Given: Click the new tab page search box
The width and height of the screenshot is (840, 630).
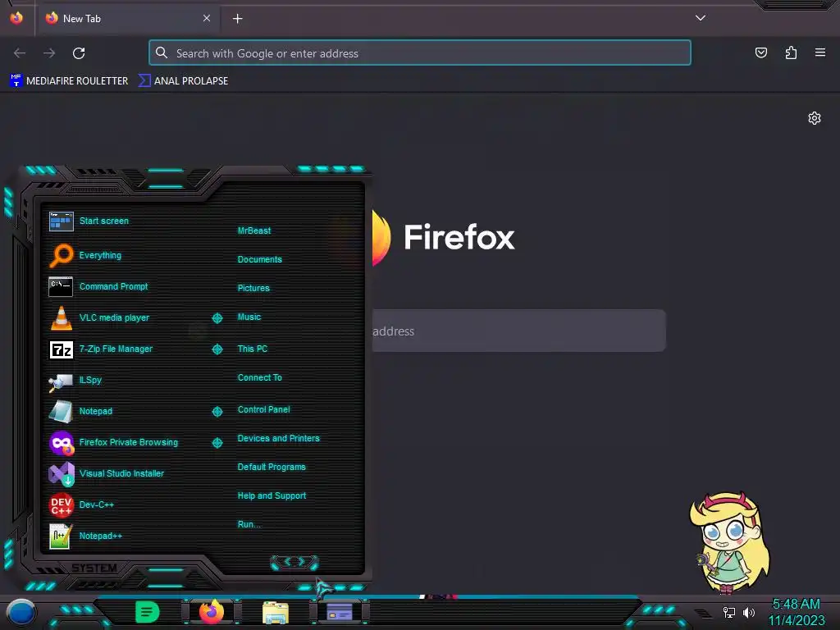Looking at the screenshot, I should 518,331.
